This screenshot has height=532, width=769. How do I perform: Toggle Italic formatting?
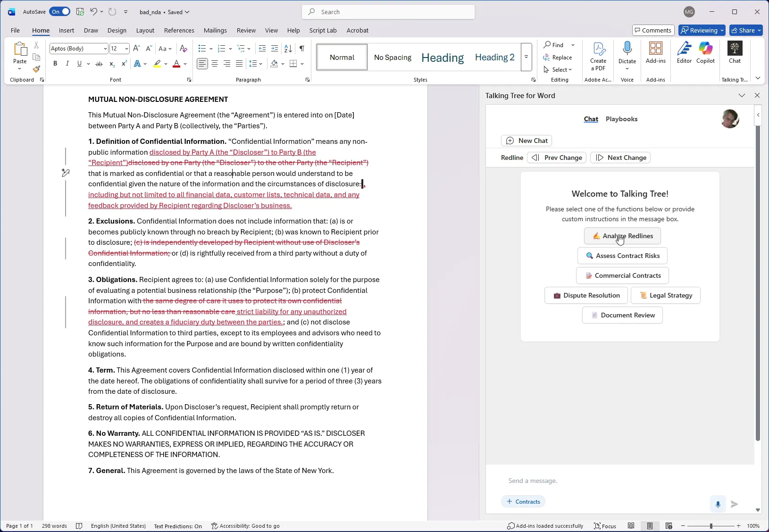(67, 64)
